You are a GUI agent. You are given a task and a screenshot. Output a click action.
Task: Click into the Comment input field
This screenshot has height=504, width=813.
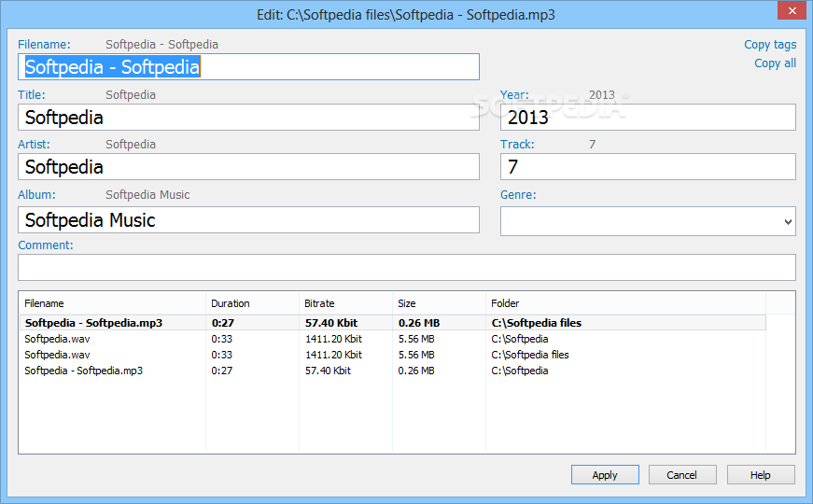[407, 268]
